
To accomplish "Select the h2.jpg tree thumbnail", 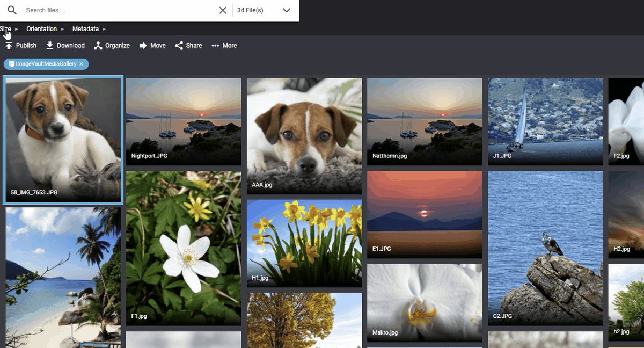I will [x=626, y=302].
